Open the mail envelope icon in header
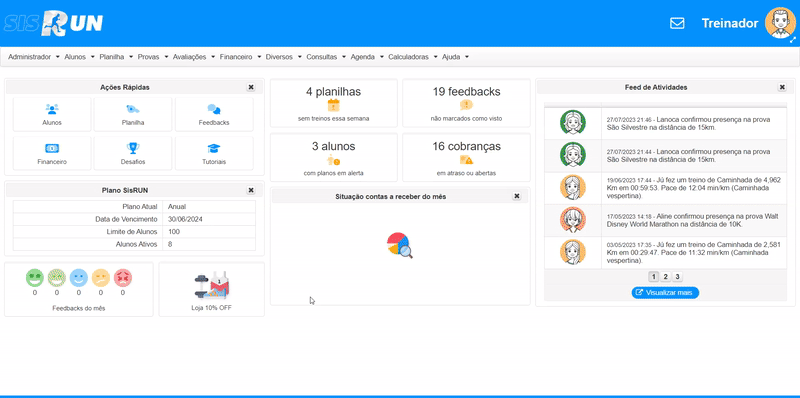800x398 pixels. click(x=677, y=23)
